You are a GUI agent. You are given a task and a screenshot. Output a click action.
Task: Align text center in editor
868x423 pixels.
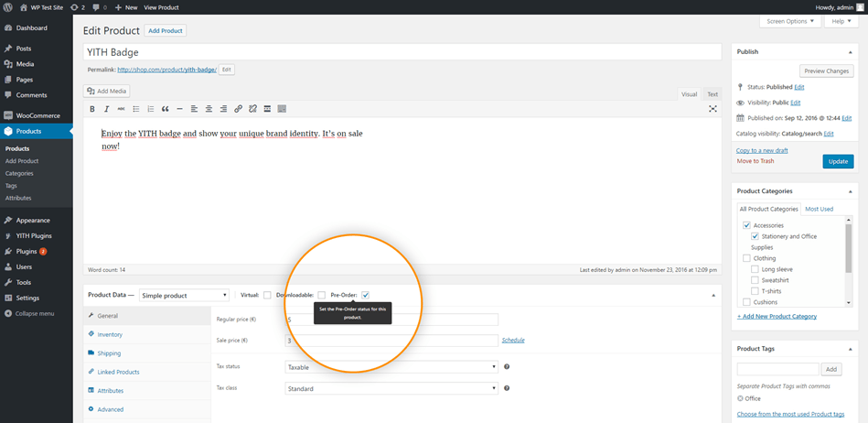click(209, 109)
